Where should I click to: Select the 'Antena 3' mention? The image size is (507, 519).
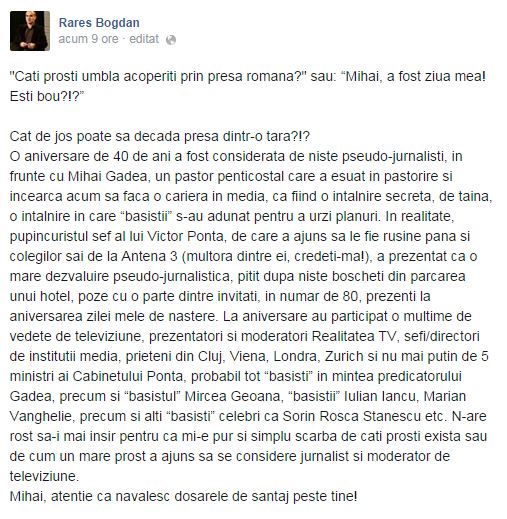point(149,256)
